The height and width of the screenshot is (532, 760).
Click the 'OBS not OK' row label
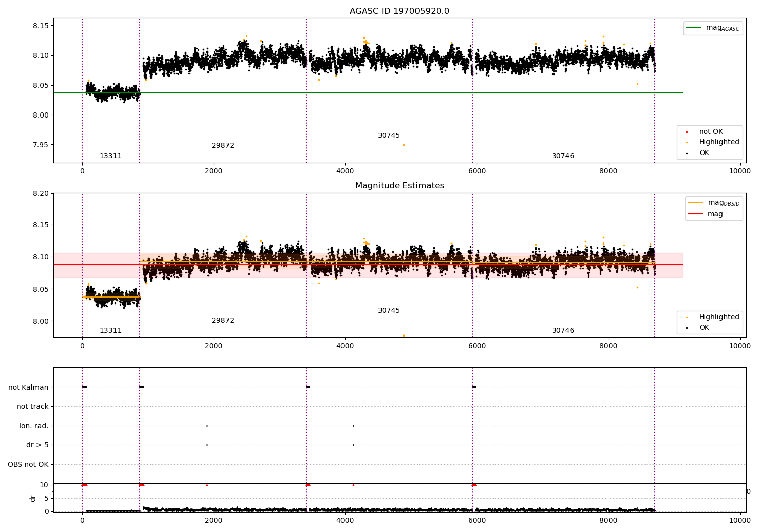tap(28, 465)
